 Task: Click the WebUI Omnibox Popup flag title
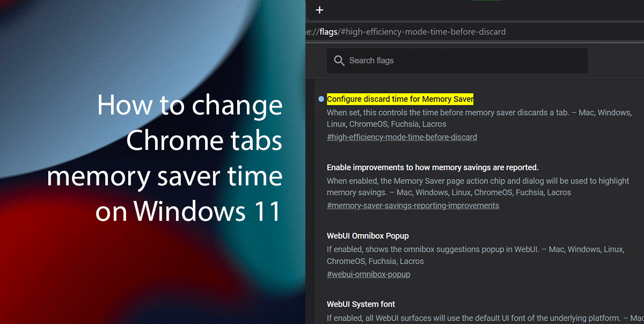coord(368,235)
